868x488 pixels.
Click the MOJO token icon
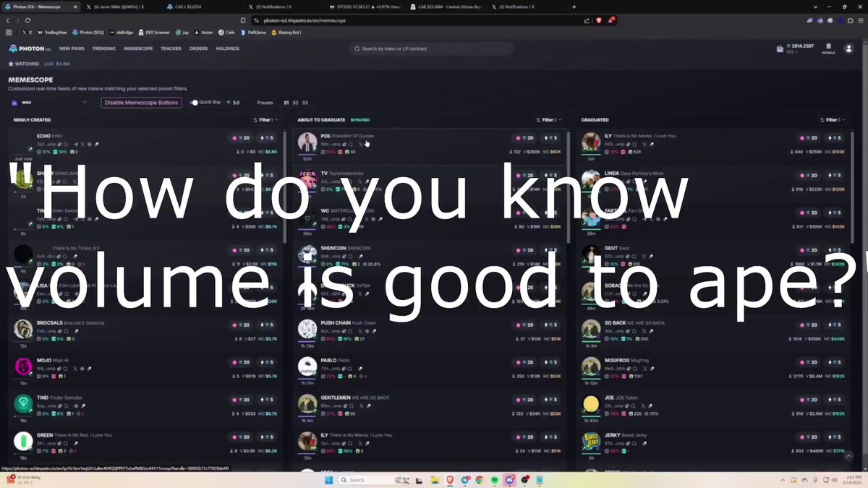click(x=23, y=366)
